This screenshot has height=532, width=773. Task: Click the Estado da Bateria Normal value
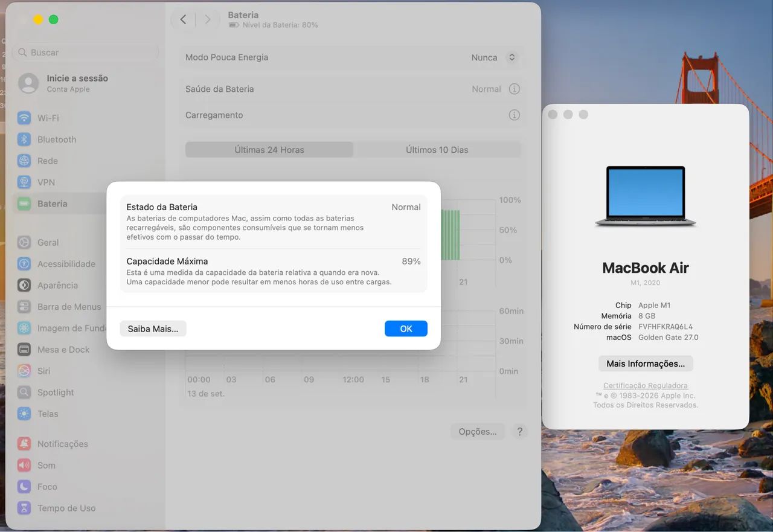click(406, 207)
